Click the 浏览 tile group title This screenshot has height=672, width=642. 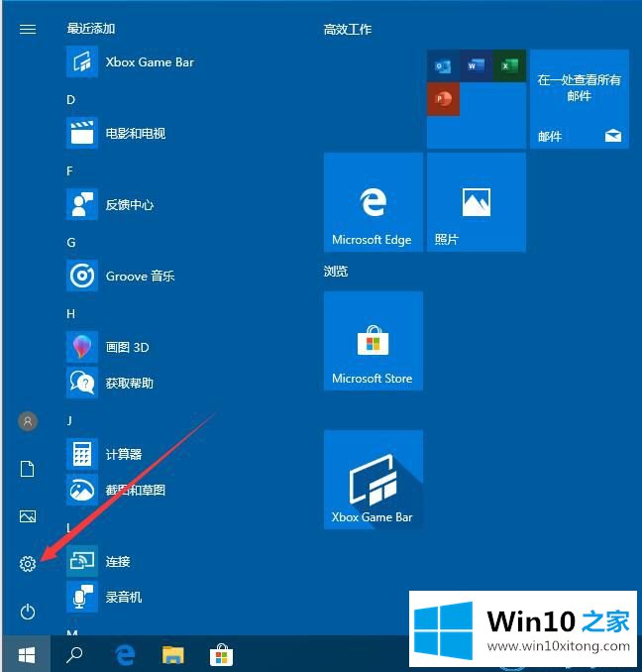[x=336, y=272]
